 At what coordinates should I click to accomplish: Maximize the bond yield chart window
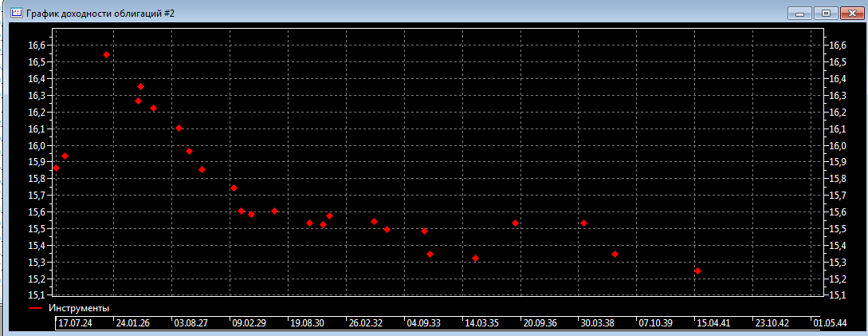pos(826,14)
